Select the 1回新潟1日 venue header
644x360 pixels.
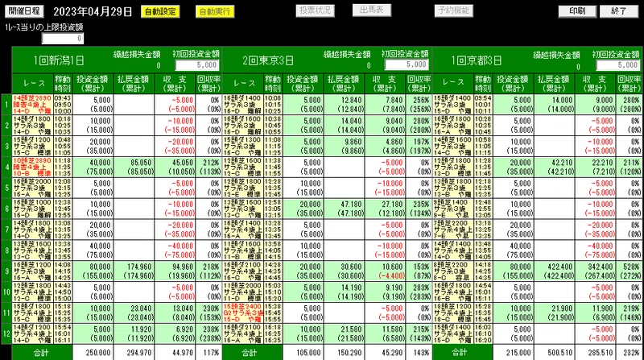(x=59, y=61)
